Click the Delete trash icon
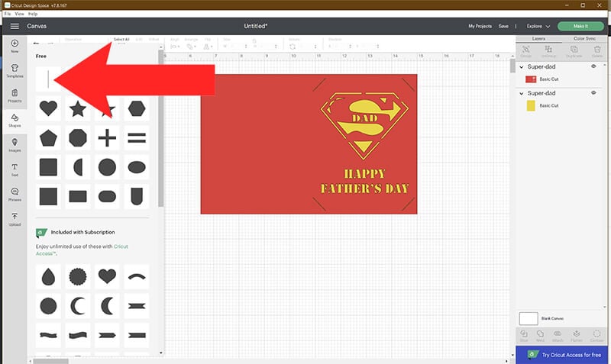The height and width of the screenshot is (364, 611). tap(597, 51)
